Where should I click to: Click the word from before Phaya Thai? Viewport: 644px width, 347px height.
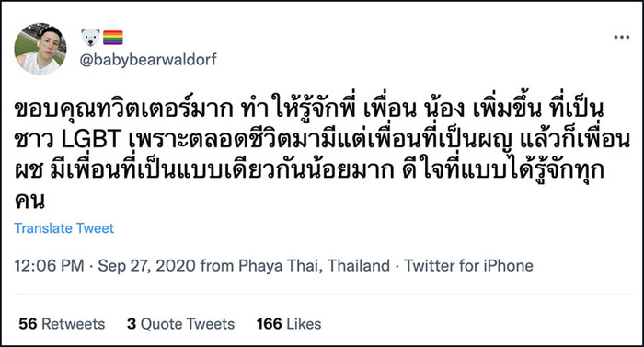(217, 266)
